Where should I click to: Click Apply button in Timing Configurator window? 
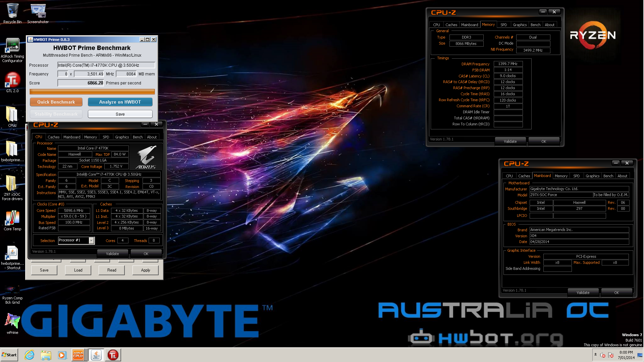tap(146, 270)
